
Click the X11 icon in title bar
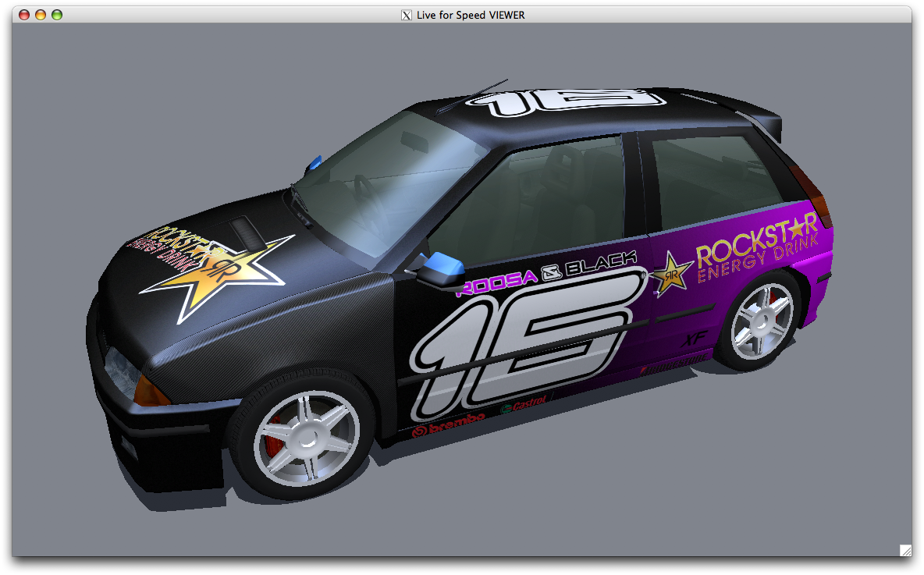click(407, 16)
